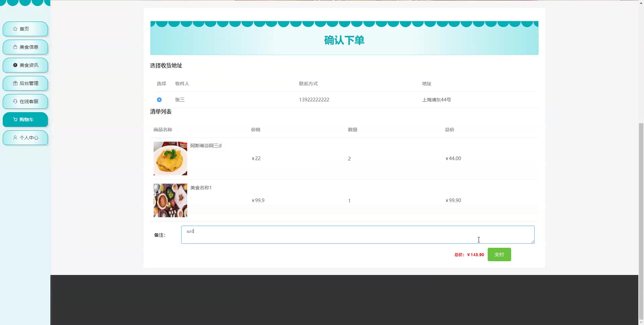Image resolution: width=644 pixels, height=325 pixels.
Task: Click the order total 总价：¥143.90
Action: (469, 255)
